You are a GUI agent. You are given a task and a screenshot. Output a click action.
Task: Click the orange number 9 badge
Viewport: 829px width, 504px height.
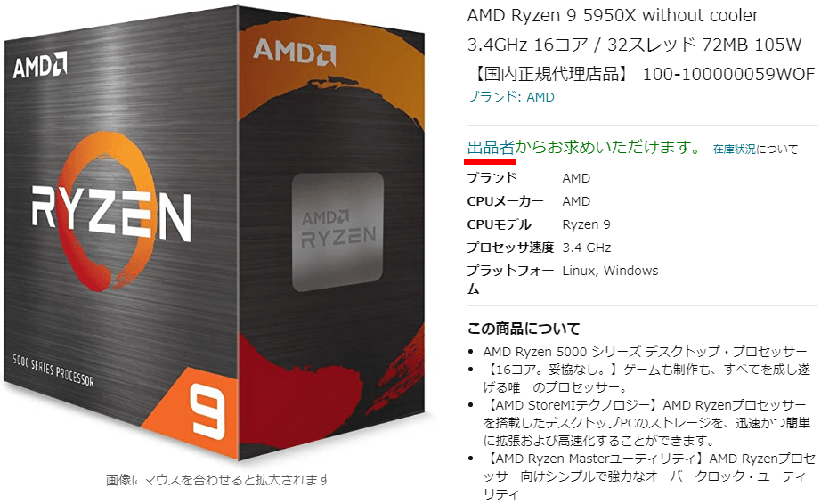[x=207, y=411]
